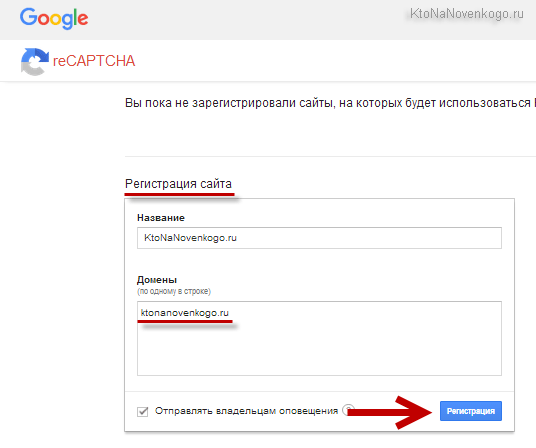The width and height of the screenshot is (536, 448).
Task: Open the reCAPTCHA title link
Action: pos(94,61)
